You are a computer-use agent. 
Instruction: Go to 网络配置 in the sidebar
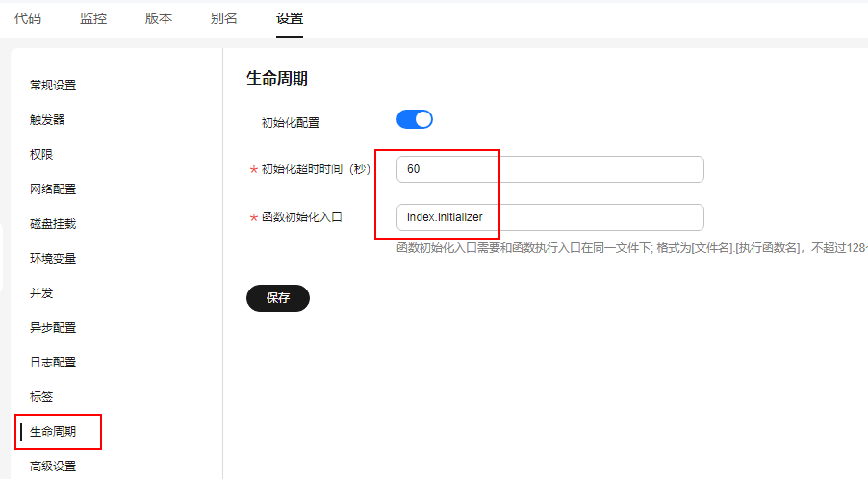pos(53,189)
